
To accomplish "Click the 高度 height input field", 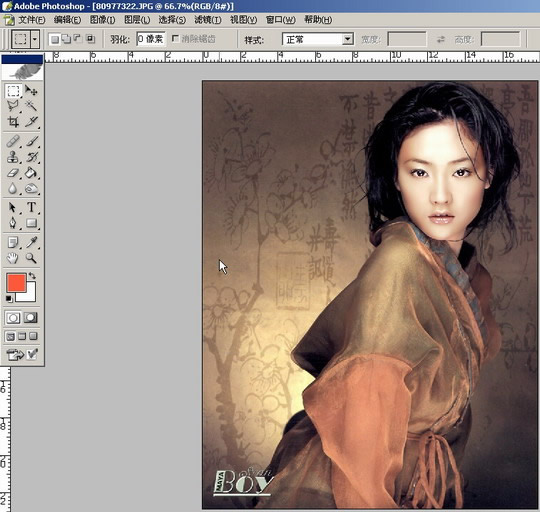I will (x=500, y=39).
